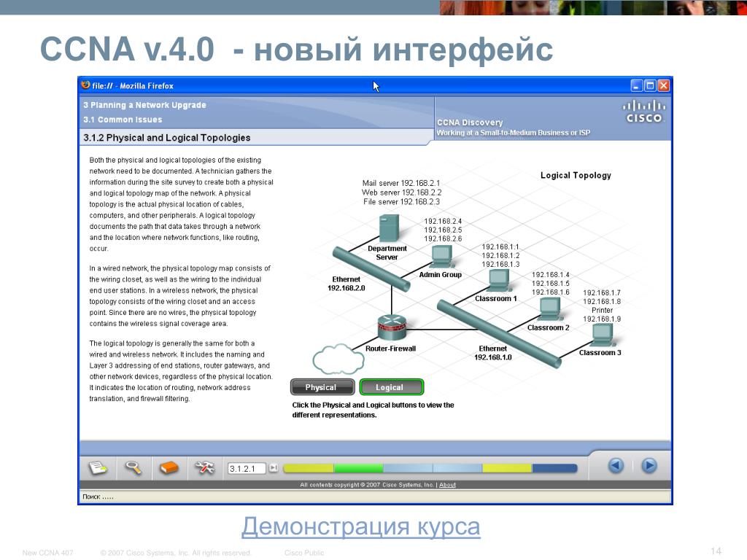Click the Admin Group label
The image size is (747, 560).
440,275
